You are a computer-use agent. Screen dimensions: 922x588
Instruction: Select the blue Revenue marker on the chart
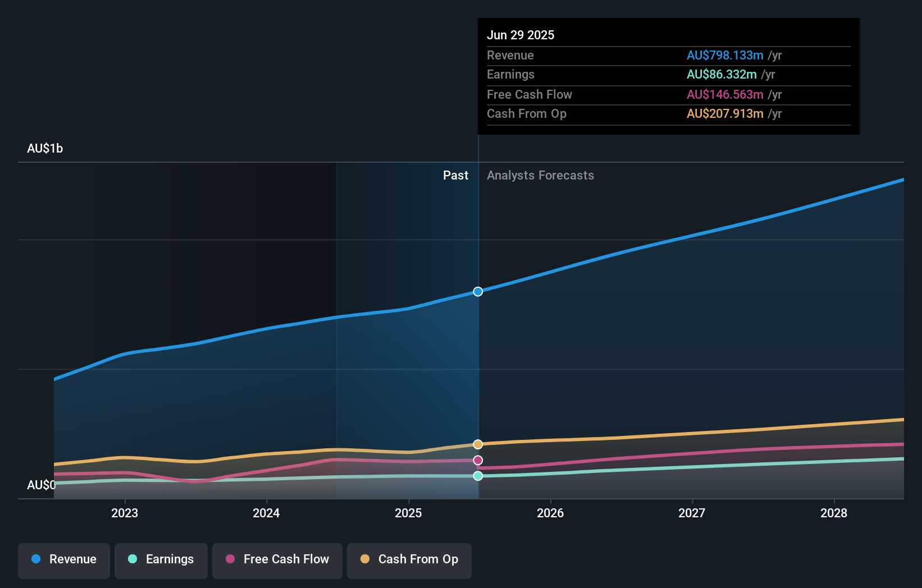[x=478, y=291]
